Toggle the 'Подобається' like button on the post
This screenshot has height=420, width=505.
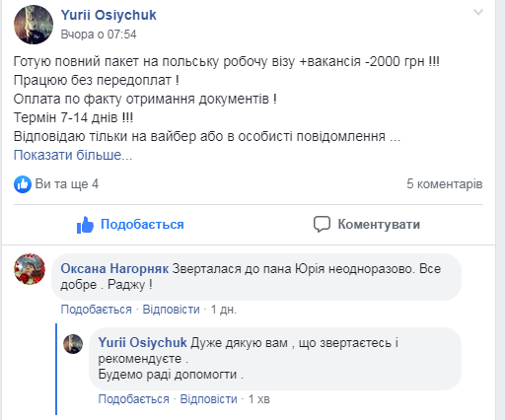pyautogui.click(x=130, y=225)
